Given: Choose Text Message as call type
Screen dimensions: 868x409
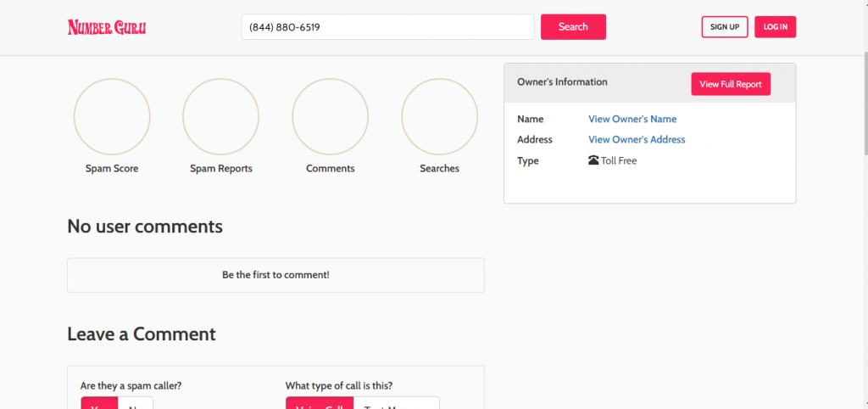Looking at the screenshot, I should (396, 403).
